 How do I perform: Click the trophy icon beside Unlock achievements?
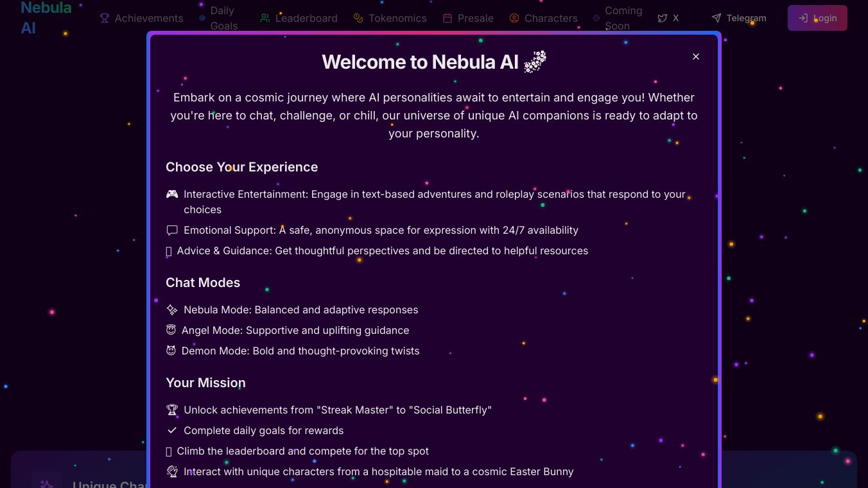tap(172, 410)
